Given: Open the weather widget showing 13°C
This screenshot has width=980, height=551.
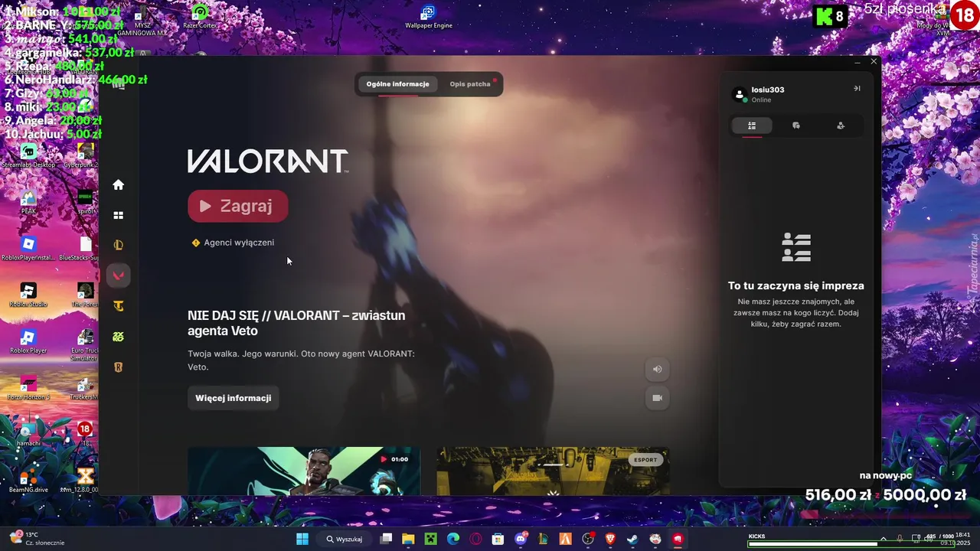Looking at the screenshot, I should click(x=38, y=539).
